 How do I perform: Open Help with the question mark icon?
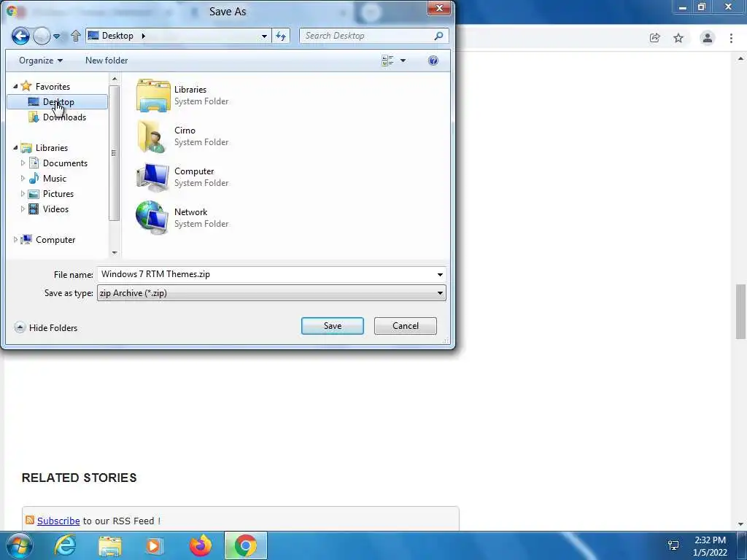[433, 61]
